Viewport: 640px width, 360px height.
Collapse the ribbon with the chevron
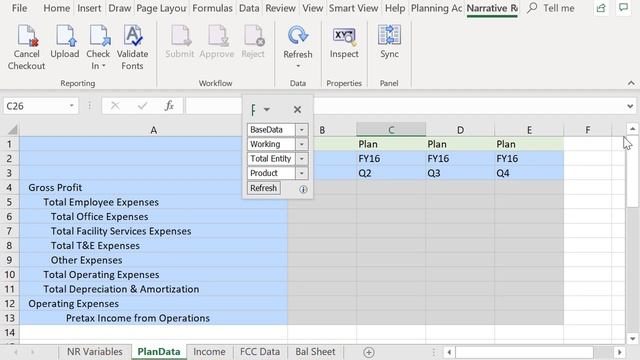(631, 83)
